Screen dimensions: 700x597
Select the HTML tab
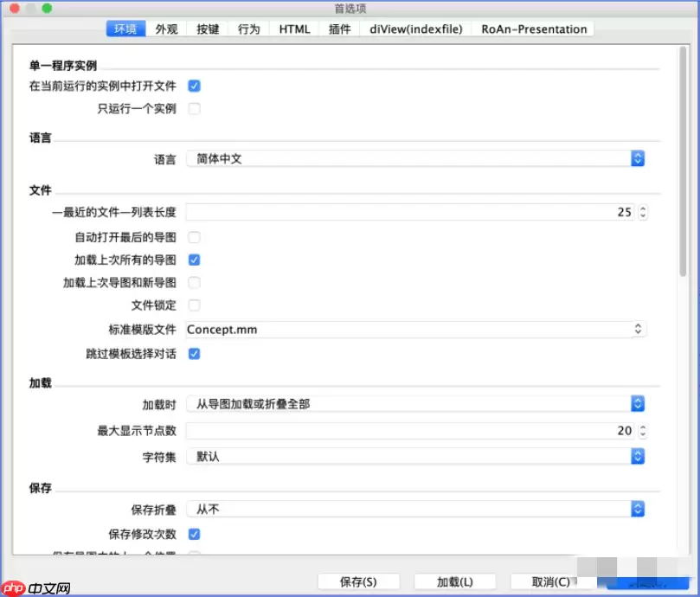293,29
